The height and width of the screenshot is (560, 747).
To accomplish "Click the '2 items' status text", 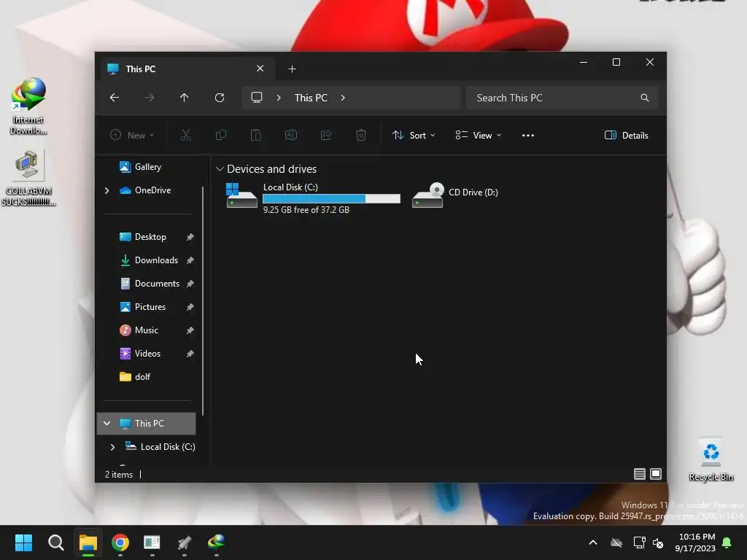I will pyautogui.click(x=119, y=475).
